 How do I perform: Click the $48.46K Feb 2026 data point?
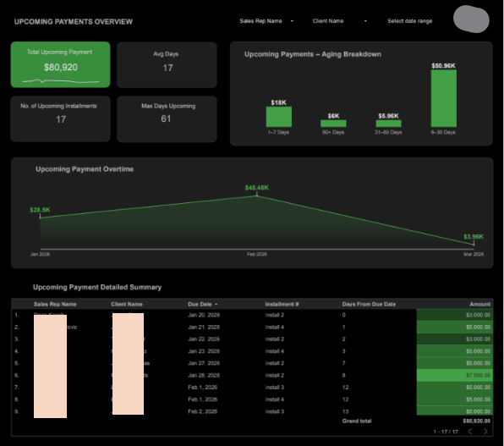click(x=257, y=195)
